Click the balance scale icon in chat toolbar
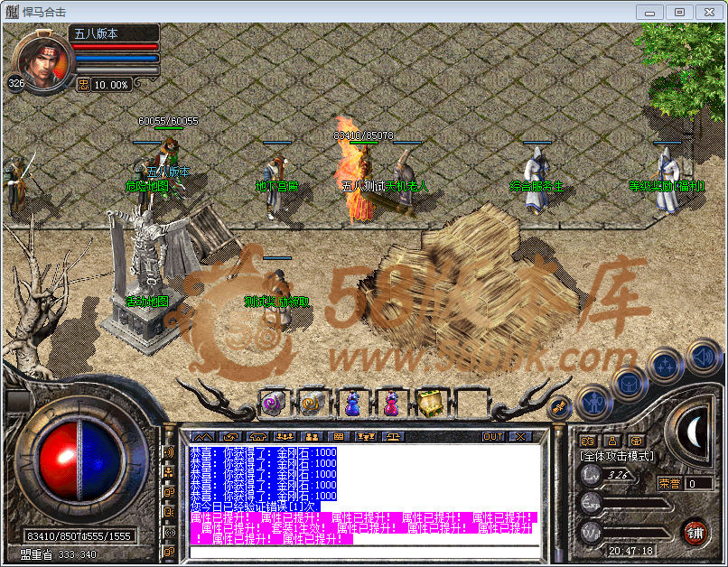728x567 pixels. [393, 437]
